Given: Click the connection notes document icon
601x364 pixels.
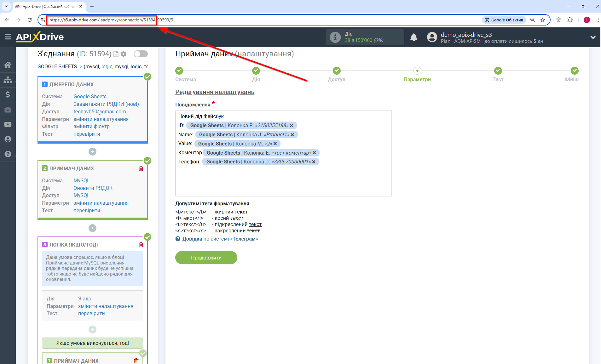Looking at the screenshot, I should tap(116, 54).
